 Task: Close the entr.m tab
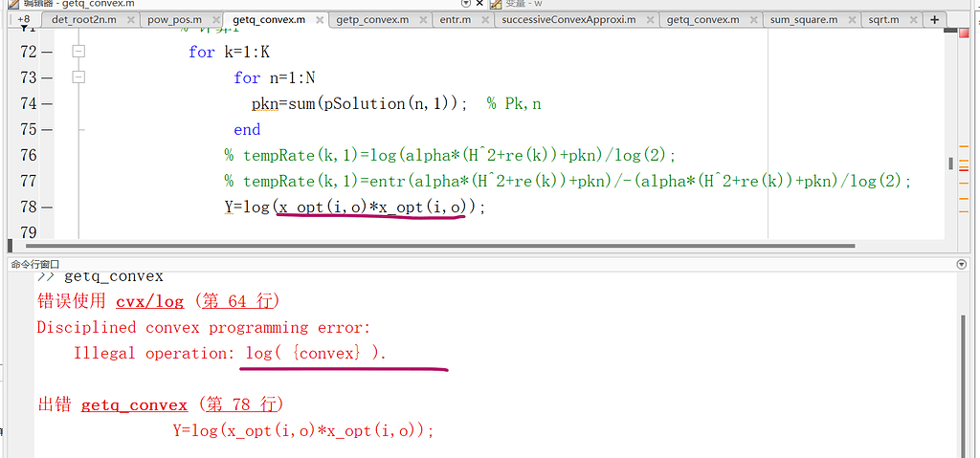pos(484,20)
